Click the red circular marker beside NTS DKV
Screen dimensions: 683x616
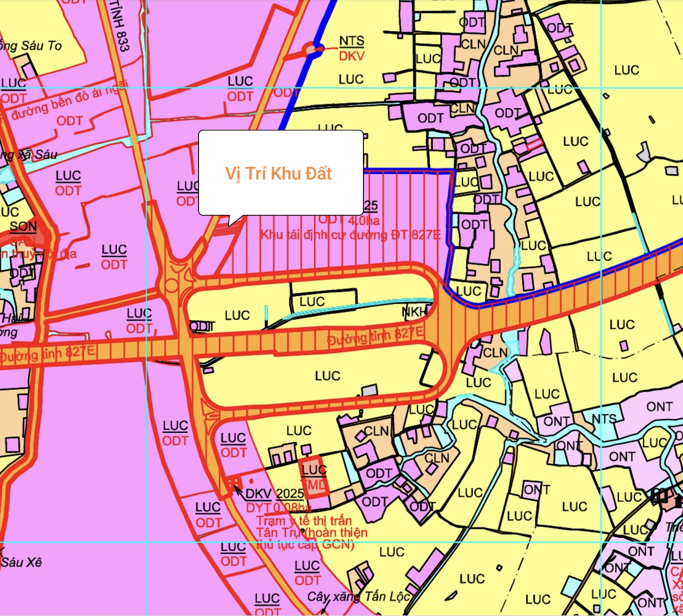click(x=311, y=50)
